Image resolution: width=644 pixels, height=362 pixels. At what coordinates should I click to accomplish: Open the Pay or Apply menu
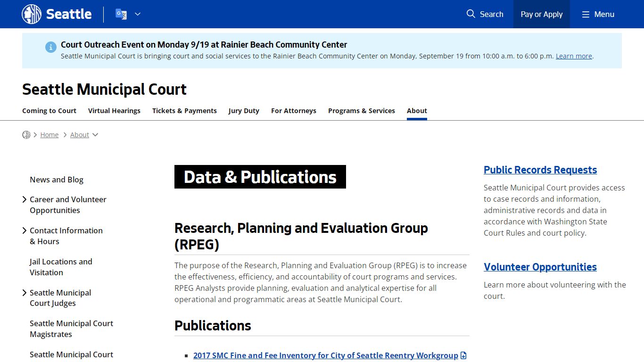coord(541,14)
